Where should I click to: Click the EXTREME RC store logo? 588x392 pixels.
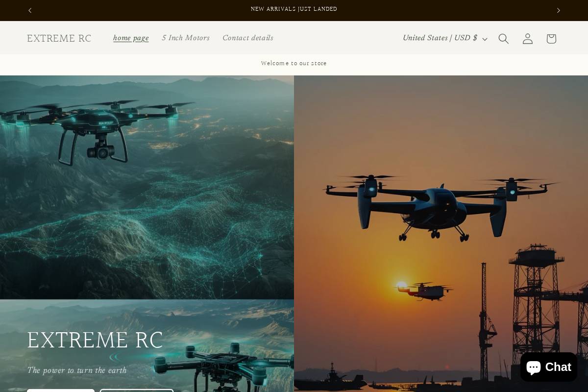(x=59, y=38)
